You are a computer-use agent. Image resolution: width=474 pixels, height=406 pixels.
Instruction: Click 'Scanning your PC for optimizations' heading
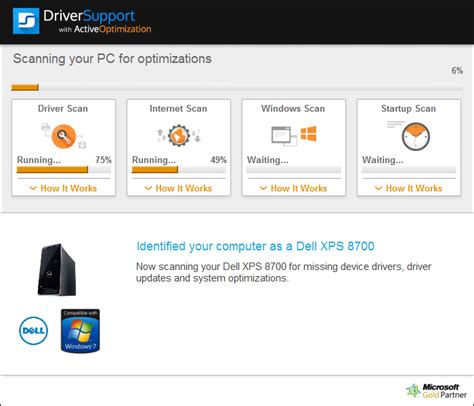(112, 59)
